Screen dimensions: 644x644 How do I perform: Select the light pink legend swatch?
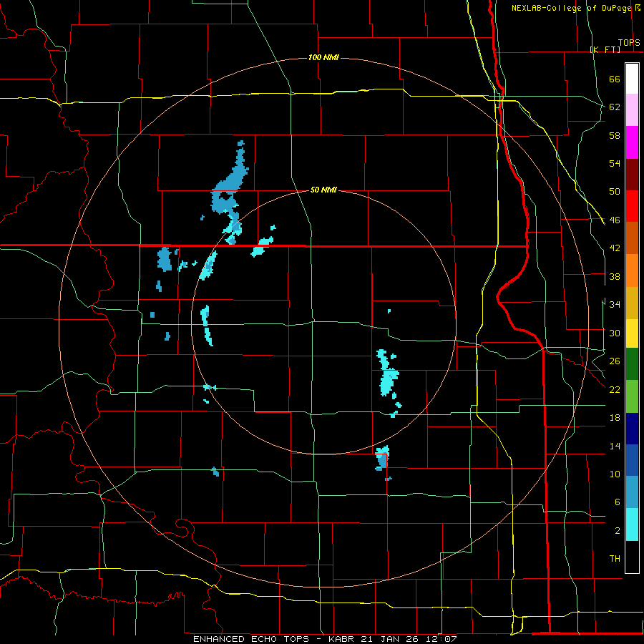[x=632, y=110]
